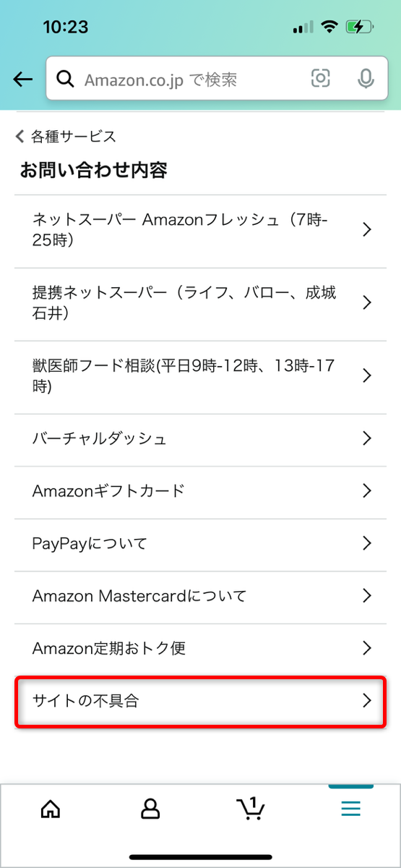Viewport: 401px width, 868px height.
Task: Expand chevron beside Amazonフレッシュ row
Action: coord(367,229)
